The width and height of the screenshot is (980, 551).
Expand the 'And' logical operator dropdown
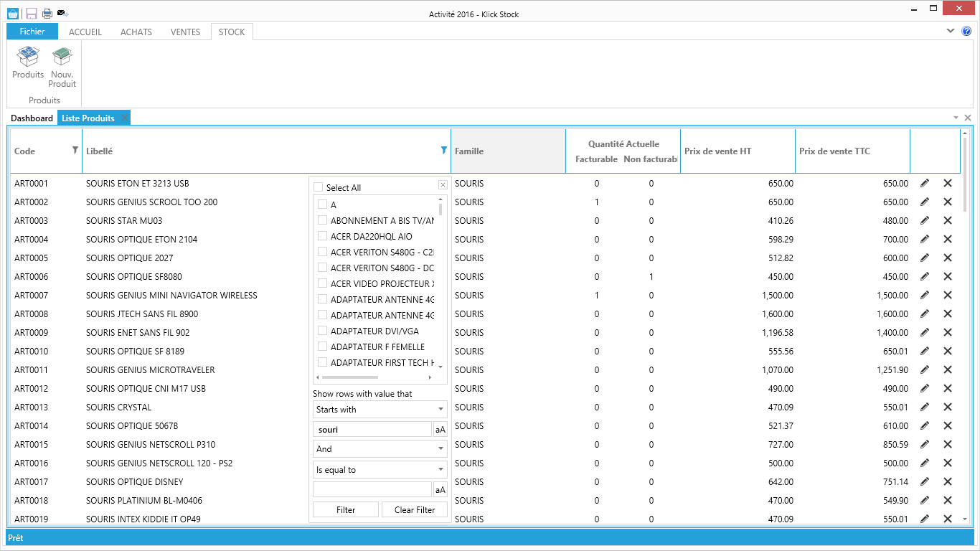(380, 449)
